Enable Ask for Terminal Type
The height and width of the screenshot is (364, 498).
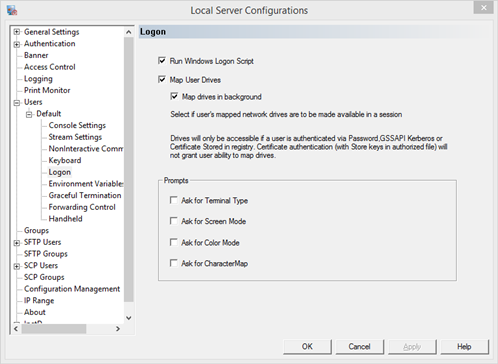click(x=173, y=200)
